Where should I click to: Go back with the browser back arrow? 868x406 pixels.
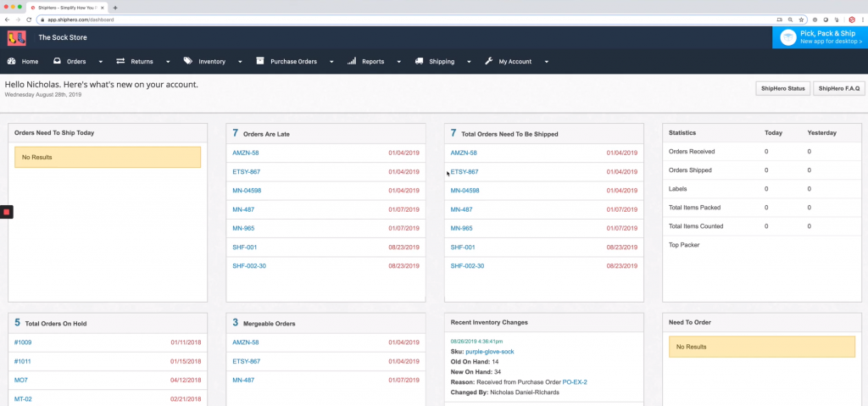pos(7,19)
